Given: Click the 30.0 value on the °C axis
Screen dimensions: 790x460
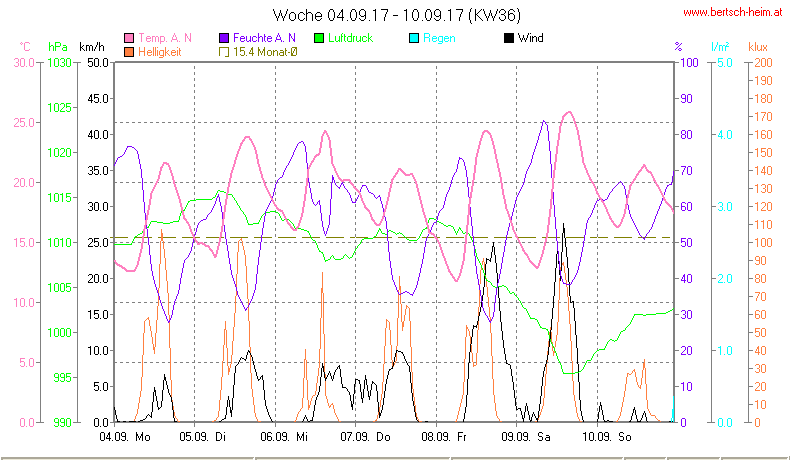Looking at the screenshot, I should click(24, 63).
